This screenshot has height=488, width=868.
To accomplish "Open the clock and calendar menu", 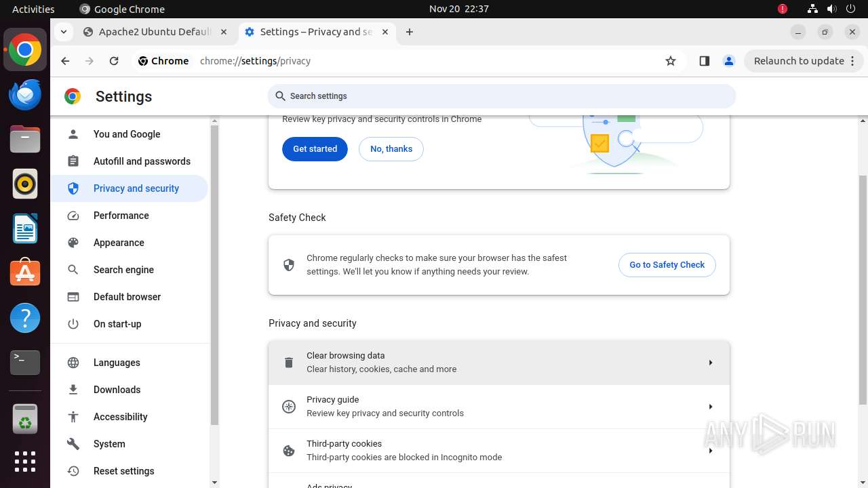I will (x=459, y=9).
